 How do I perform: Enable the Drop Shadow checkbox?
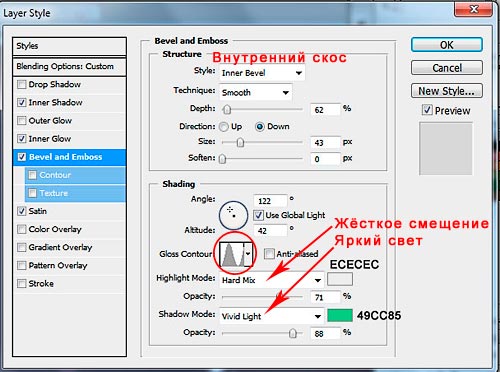tap(21, 84)
